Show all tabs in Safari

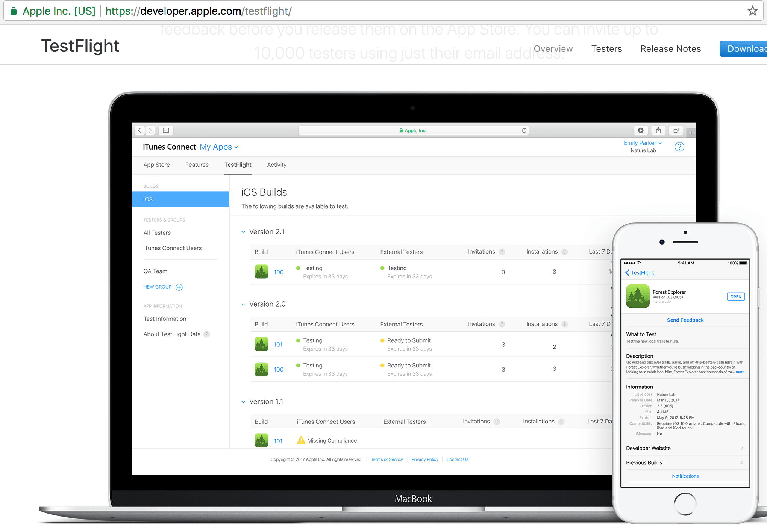click(x=676, y=130)
